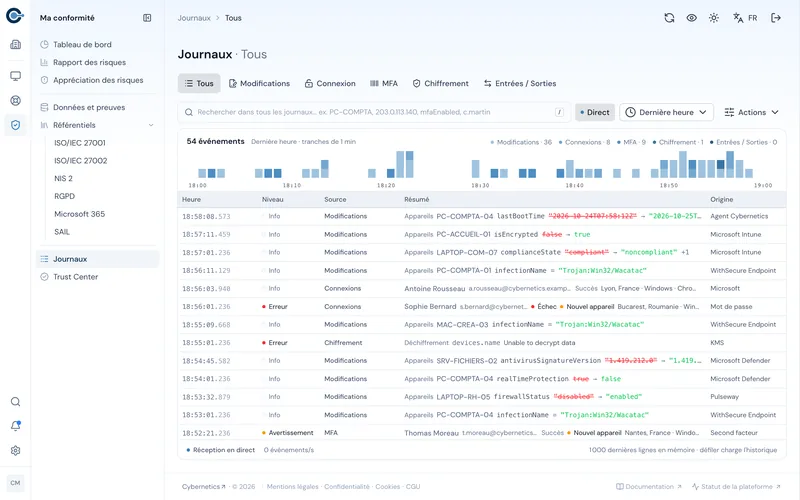The height and width of the screenshot is (500, 800).
Task: Open the Antoine Rousseau connexion row
Action: pyautogui.click(x=482, y=288)
